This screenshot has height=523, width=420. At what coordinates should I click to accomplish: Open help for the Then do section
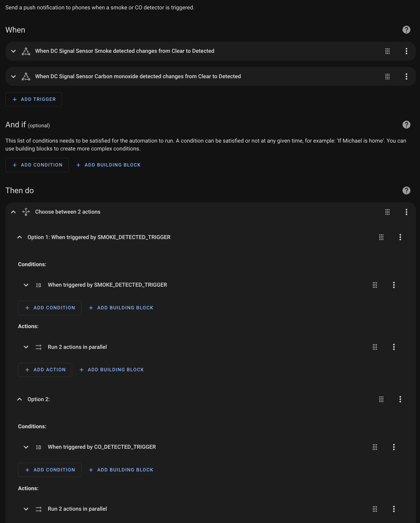point(406,190)
